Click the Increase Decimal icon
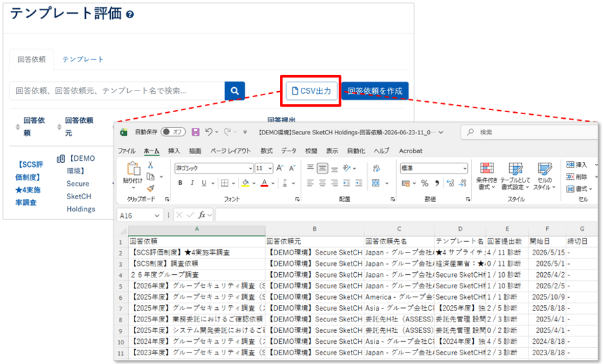 450,183
